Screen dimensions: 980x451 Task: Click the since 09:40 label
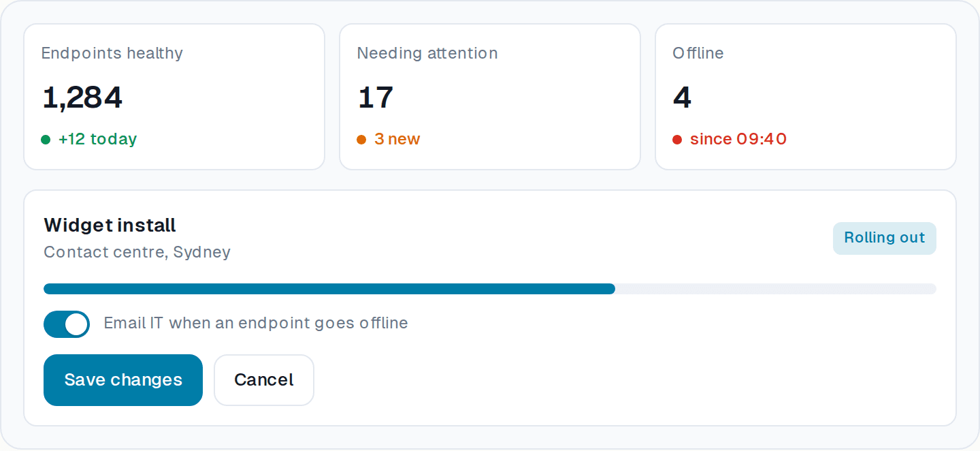point(738,139)
